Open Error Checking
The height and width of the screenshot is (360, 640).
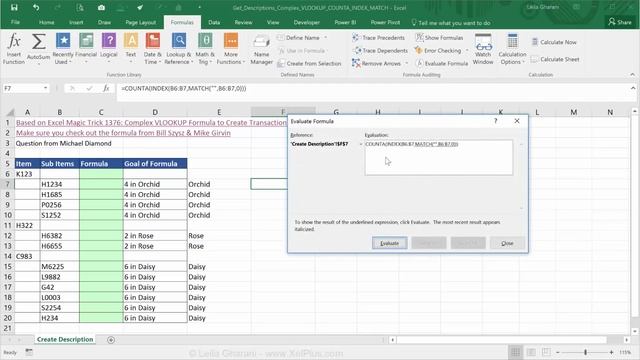[x=438, y=51]
